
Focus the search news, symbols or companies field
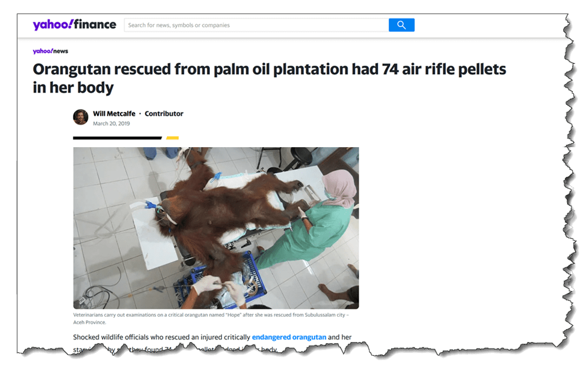pyautogui.click(x=256, y=25)
